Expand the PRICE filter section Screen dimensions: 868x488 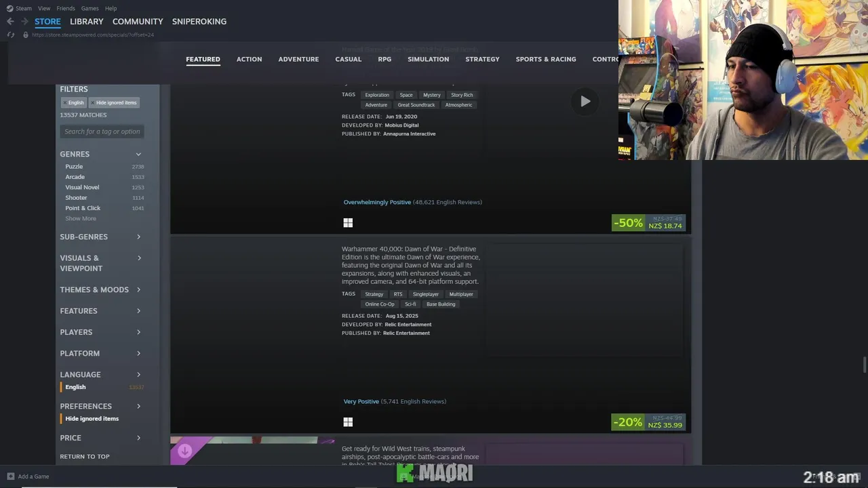(x=102, y=439)
